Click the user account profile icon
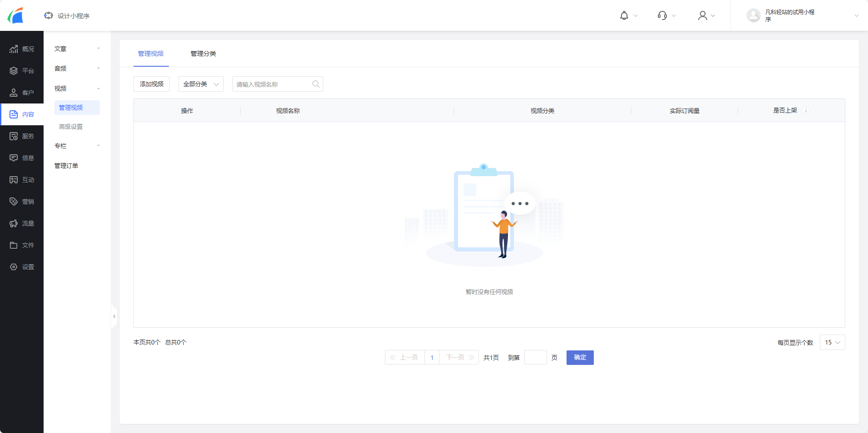Image resolution: width=868 pixels, height=433 pixels. click(702, 16)
